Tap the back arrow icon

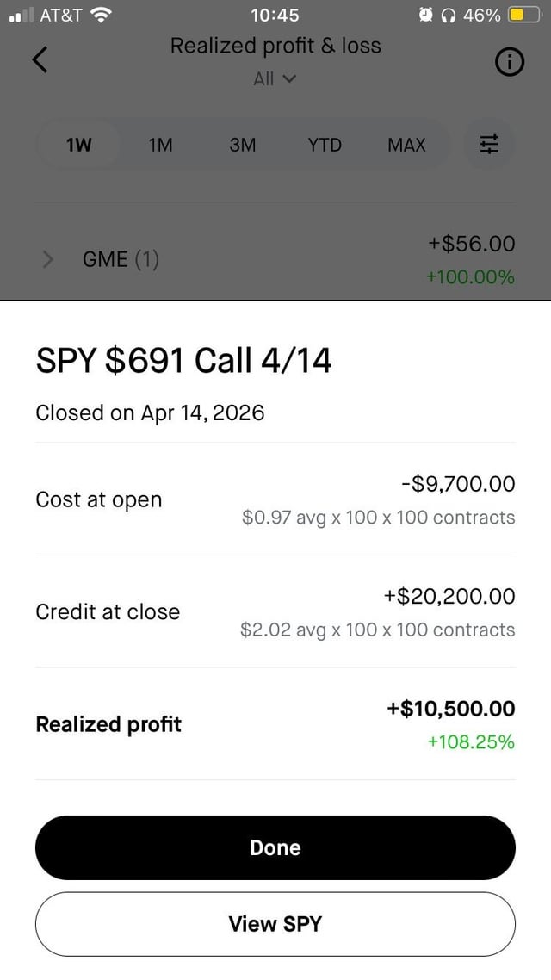click(x=40, y=59)
